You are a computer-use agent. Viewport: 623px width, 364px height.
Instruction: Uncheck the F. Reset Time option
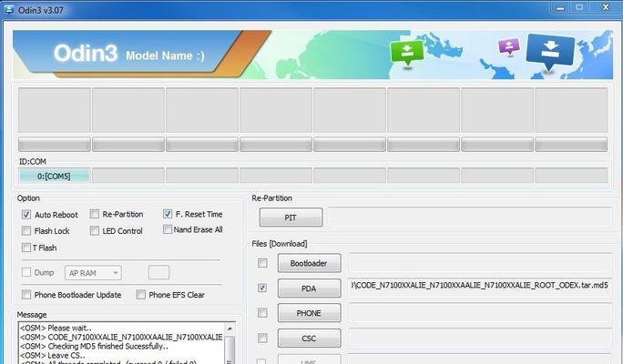pyautogui.click(x=168, y=214)
